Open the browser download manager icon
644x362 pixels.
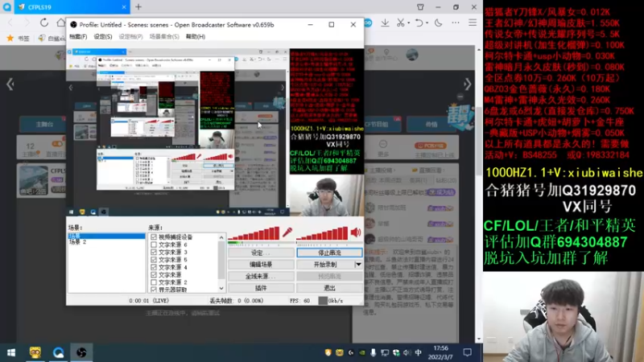pyautogui.click(x=385, y=23)
